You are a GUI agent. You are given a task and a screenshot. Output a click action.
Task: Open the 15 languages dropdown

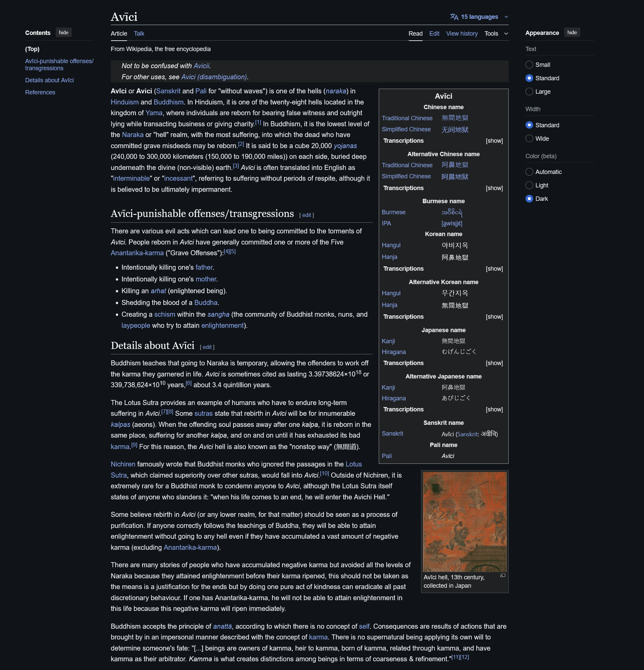(479, 17)
